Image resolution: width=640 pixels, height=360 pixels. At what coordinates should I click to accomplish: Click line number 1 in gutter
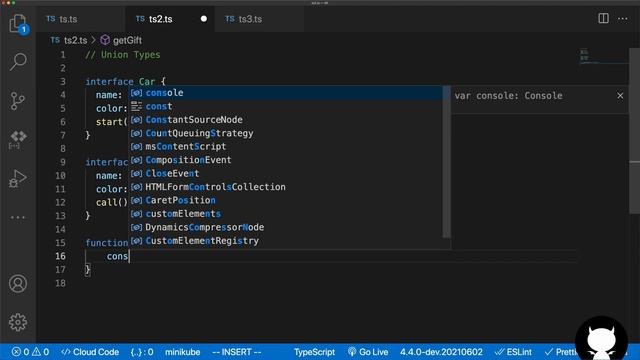63,55
